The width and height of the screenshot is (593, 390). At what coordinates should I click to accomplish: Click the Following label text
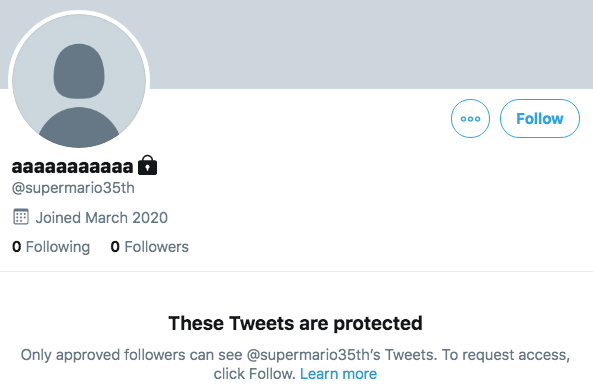click(x=58, y=247)
